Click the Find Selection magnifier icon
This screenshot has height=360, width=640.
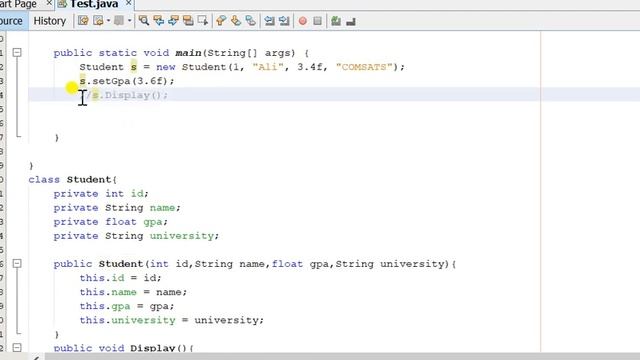(x=144, y=21)
